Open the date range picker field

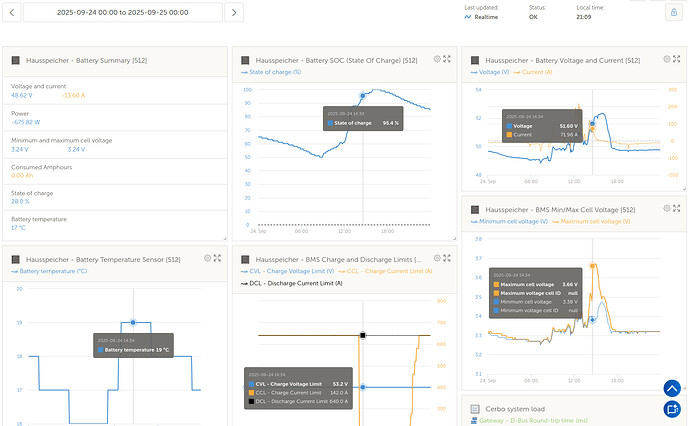point(121,12)
